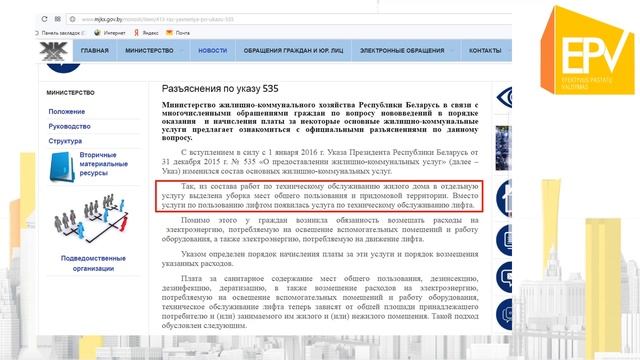Open the Положение sidebar link
This screenshot has height=360, width=640.
67,111
